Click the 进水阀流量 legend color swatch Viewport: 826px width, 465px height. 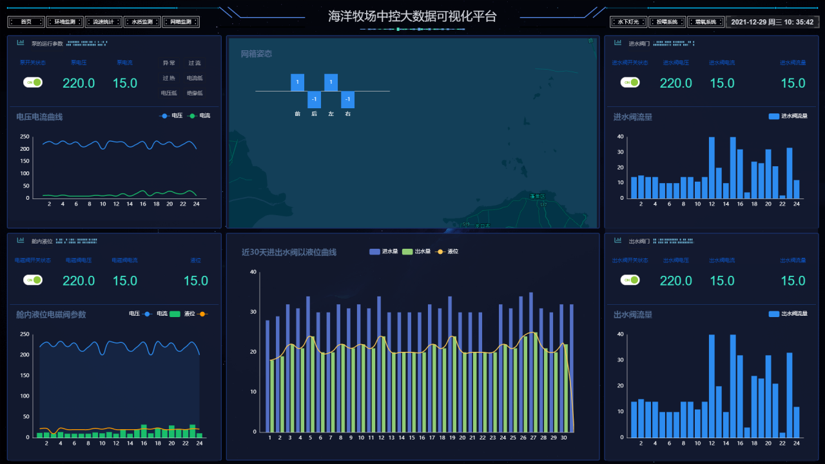pos(774,117)
